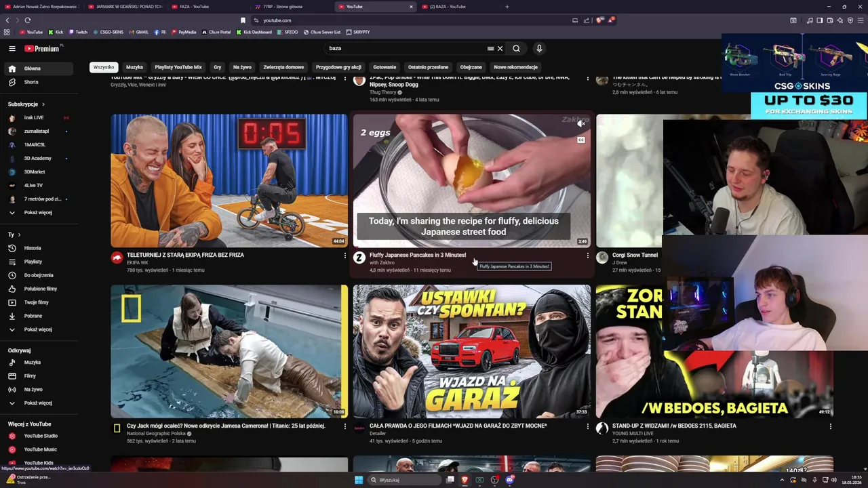This screenshot has height=488, width=868.
Task: Select the Gotowanie filter chip
Action: click(x=384, y=67)
